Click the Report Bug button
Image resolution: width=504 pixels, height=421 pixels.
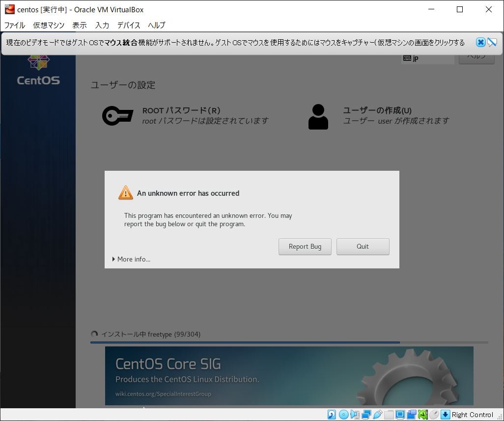click(305, 247)
